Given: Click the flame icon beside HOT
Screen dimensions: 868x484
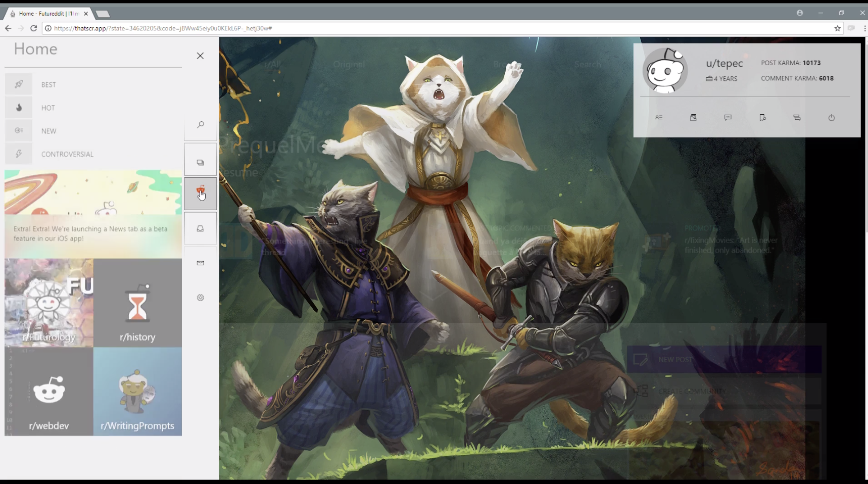Looking at the screenshot, I should (19, 108).
